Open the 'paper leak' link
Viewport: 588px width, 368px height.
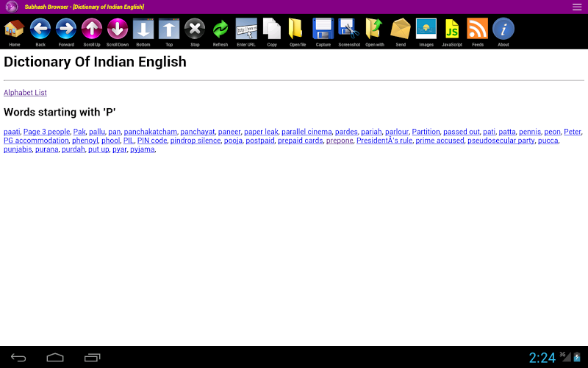[x=261, y=132]
